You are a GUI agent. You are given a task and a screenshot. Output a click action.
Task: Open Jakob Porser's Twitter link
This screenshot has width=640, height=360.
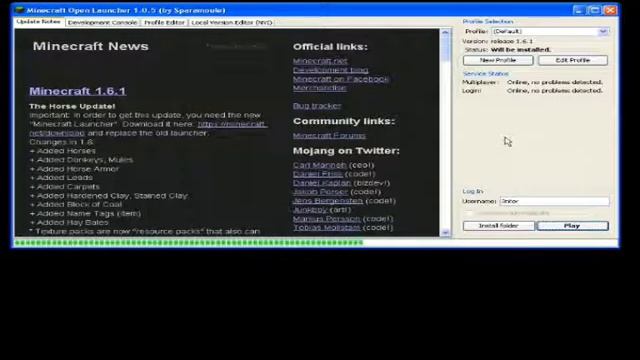[x=320, y=192]
